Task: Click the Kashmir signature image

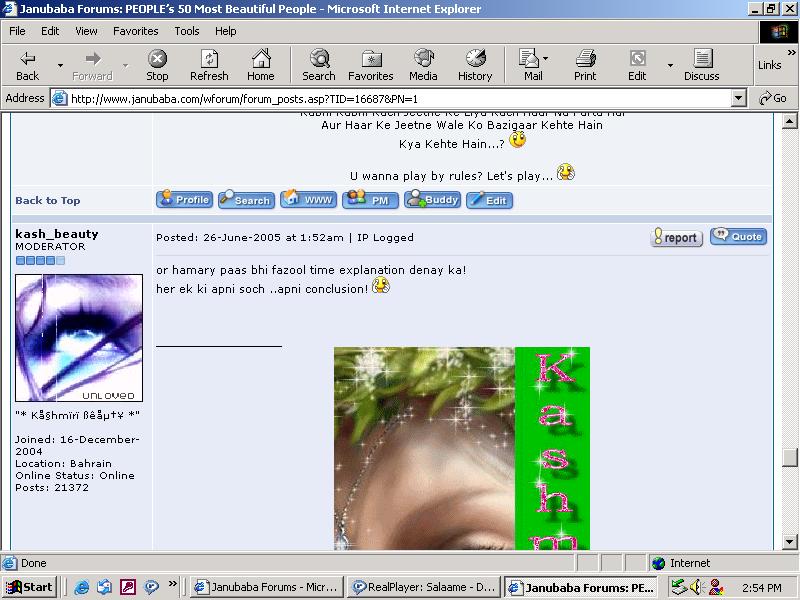Action: [x=462, y=448]
